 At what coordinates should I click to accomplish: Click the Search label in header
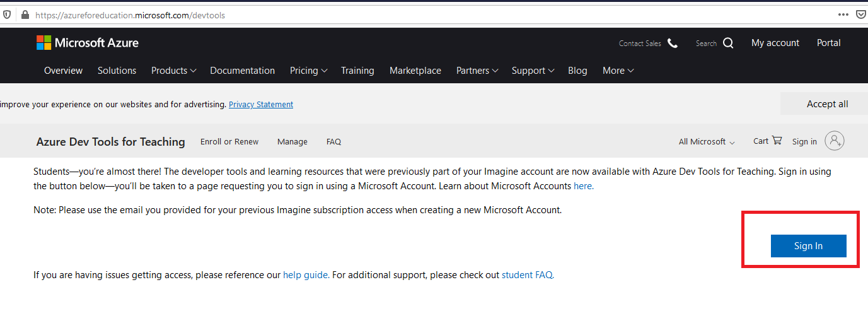(707, 44)
